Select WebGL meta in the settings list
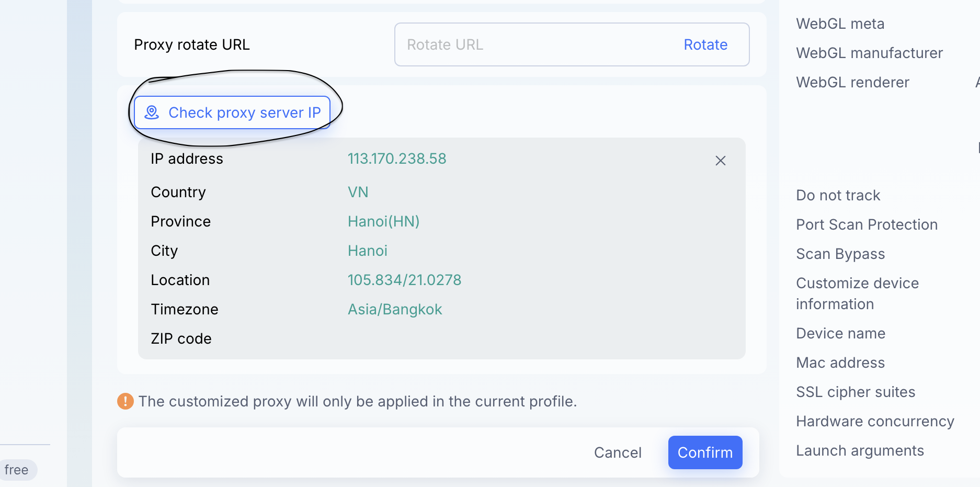 click(x=840, y=24)
